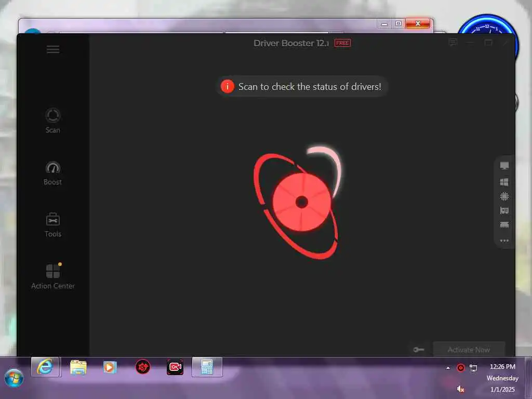This screenshot has width=532, height=399.
Task: Click the red info icon in the scan banner
Action: click(228, 87)
